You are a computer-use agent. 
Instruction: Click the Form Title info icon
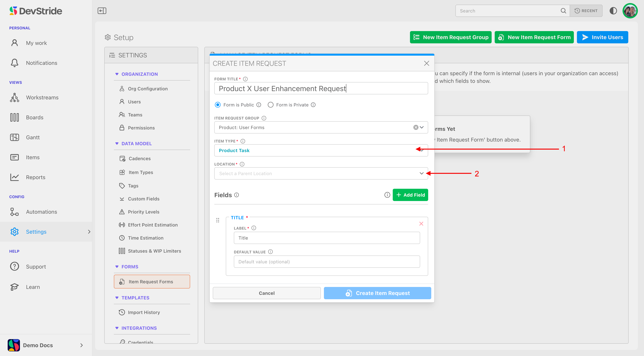pos(245,79)
